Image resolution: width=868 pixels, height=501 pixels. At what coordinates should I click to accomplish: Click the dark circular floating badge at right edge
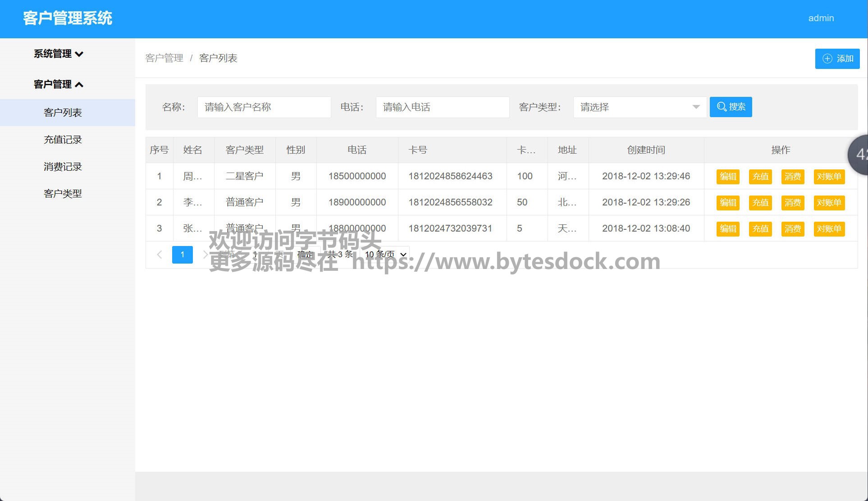pyautogui.click(x=859, y=155)
